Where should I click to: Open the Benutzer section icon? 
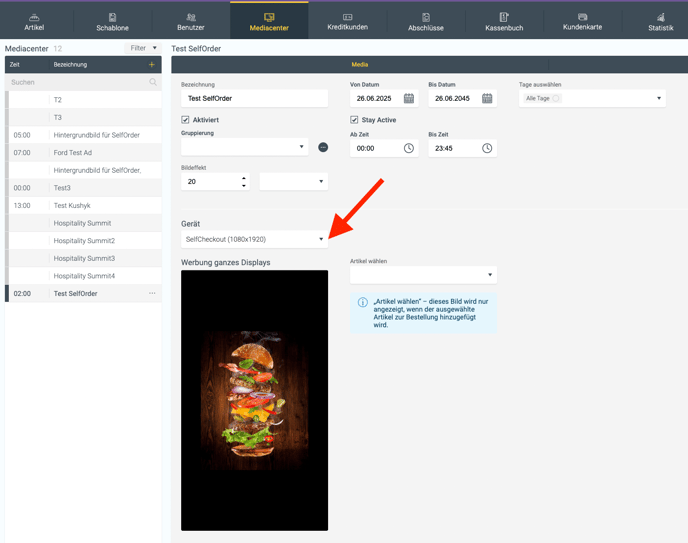tap(191, 18)
